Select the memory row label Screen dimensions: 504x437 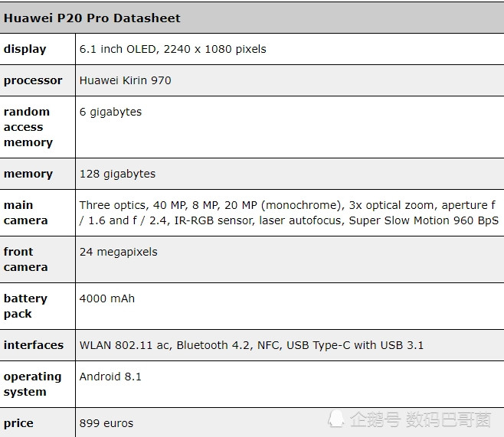coord(28,174)
